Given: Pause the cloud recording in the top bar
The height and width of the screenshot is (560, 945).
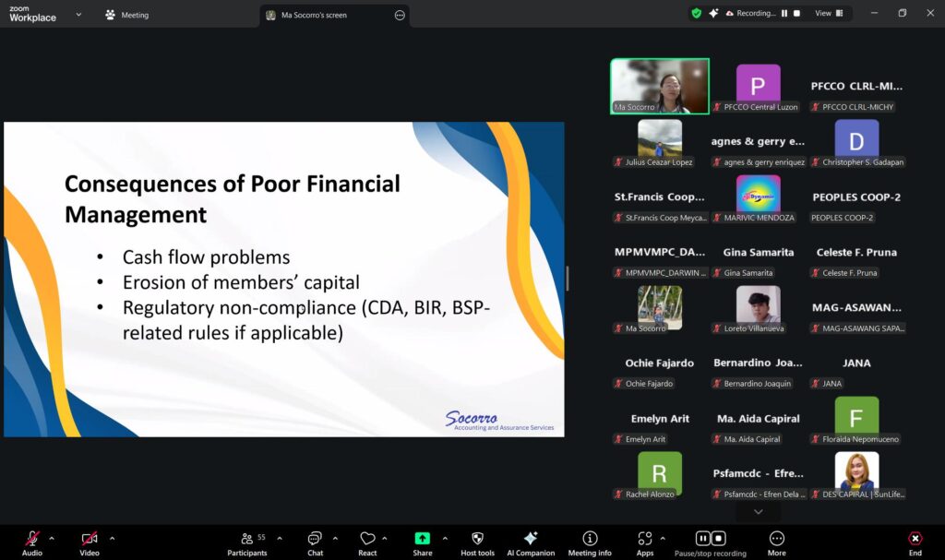Looking at the screenshot, I should coord(784,14).
